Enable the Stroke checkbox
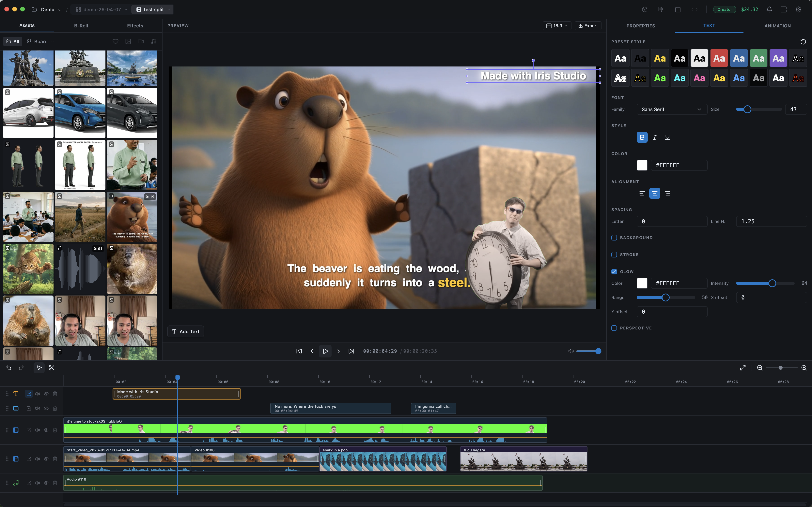This screenshot has width=812, height=507. click(x=614, y=254)
